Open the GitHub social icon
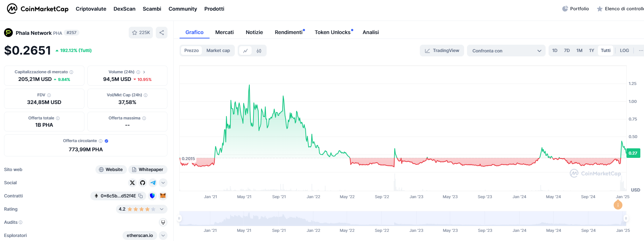This screenshot has width=644, height=241. [143, 183]
